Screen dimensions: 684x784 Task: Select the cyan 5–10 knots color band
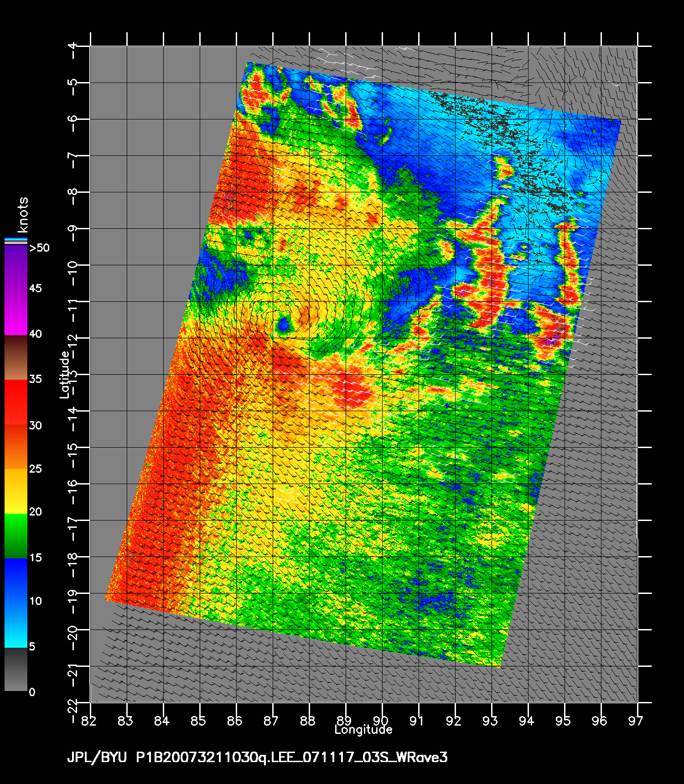click(16, 625)
